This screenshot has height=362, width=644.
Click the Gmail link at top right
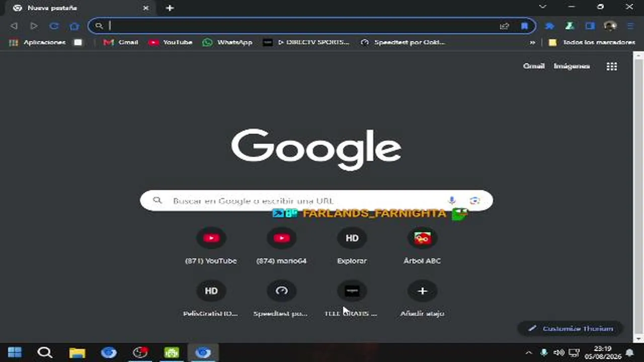pyautogui.click(x=534, y=66)
